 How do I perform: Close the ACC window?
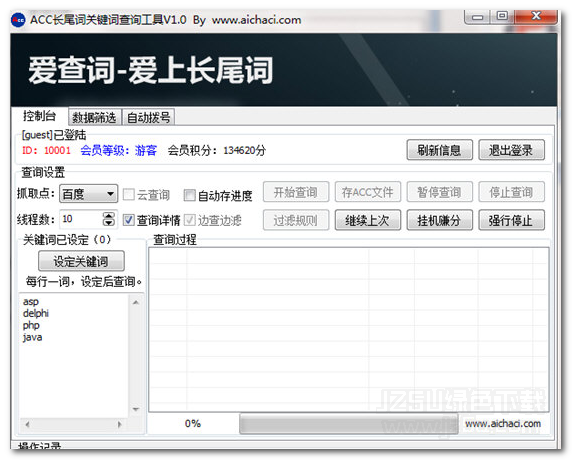pos(536,16)
